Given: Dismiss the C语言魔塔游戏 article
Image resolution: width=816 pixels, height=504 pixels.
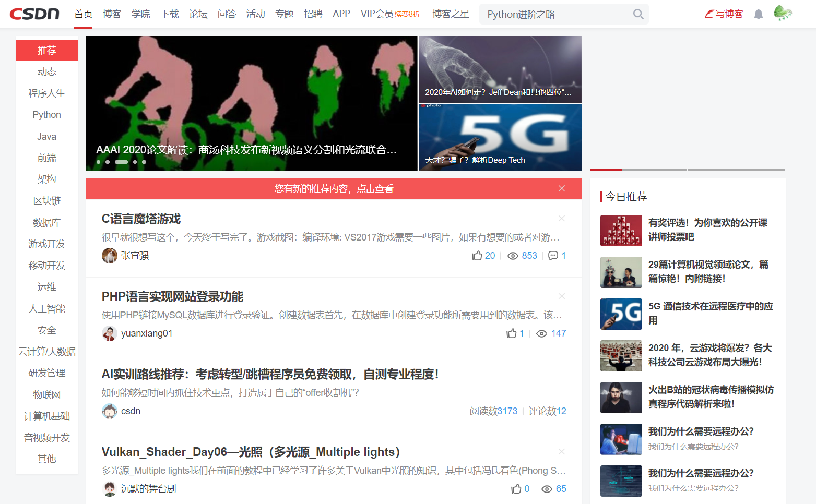Looking at the screenshot, I should [562, 218].
